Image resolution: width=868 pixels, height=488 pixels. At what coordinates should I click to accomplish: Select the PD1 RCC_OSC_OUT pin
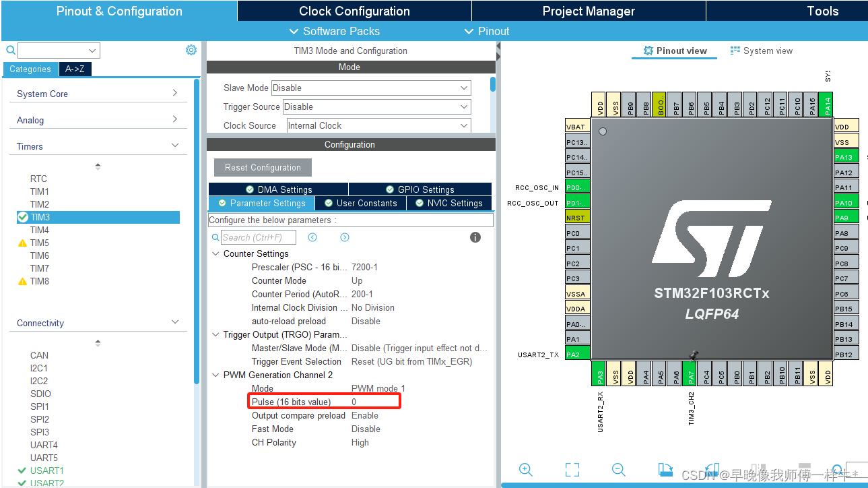(577, 202)
